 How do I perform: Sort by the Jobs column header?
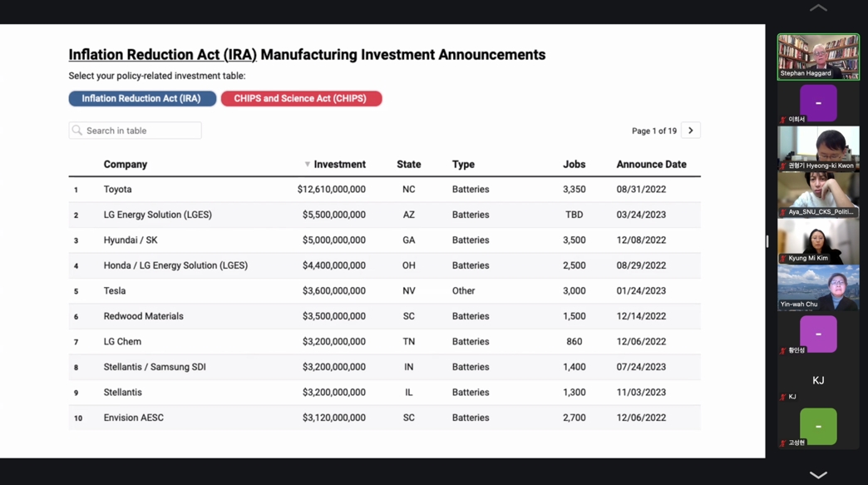pyautogui.click(x=574, y=165)
